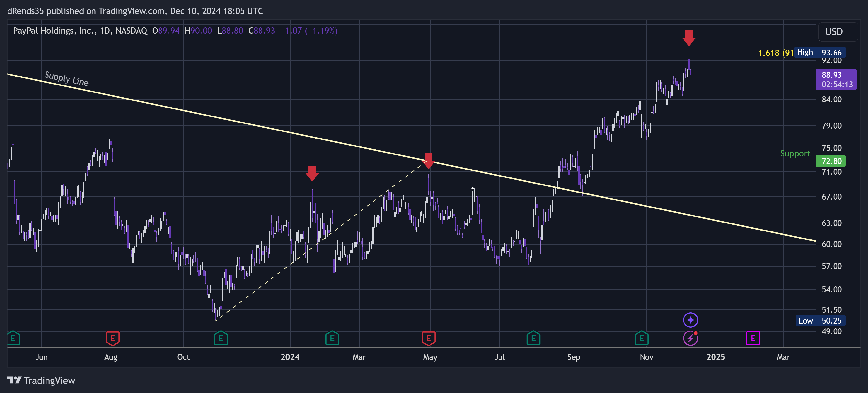This screenshot has height=393, width=868.
Task: Click the close value C88.93
Action: click(261, 31)
